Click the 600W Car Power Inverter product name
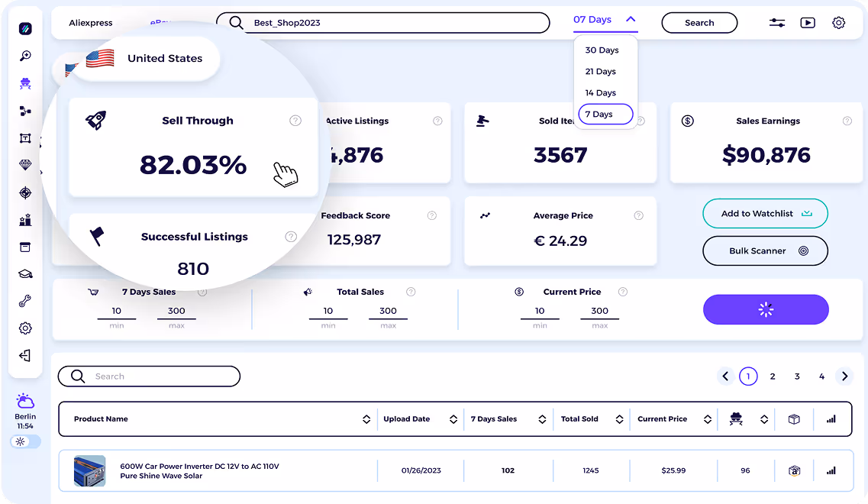The image size is (868, 504). [199, 470]
